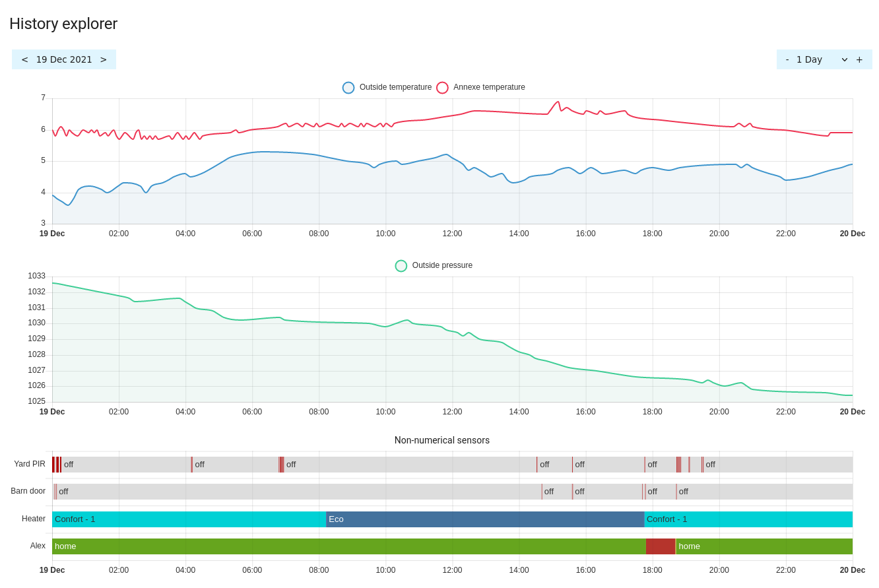Image resolution: width=879 pixels, height=588 pixels.
Task: Toggle Outside temperature series circle
Action: 348,88
